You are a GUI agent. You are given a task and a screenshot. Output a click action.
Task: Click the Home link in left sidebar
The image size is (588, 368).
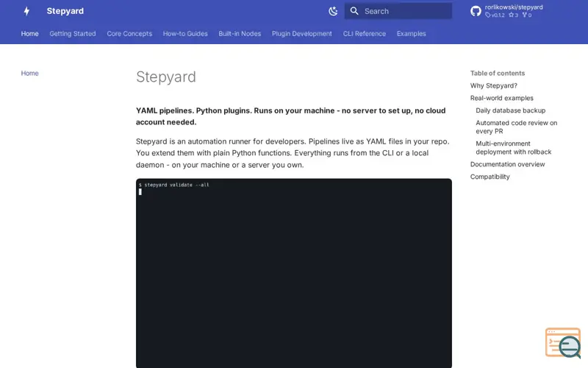point(29,73)
